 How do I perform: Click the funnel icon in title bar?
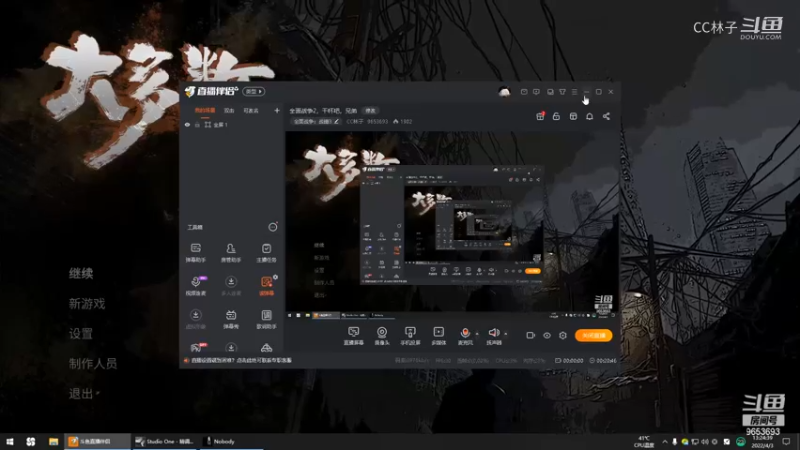click(x=562, y=92)
